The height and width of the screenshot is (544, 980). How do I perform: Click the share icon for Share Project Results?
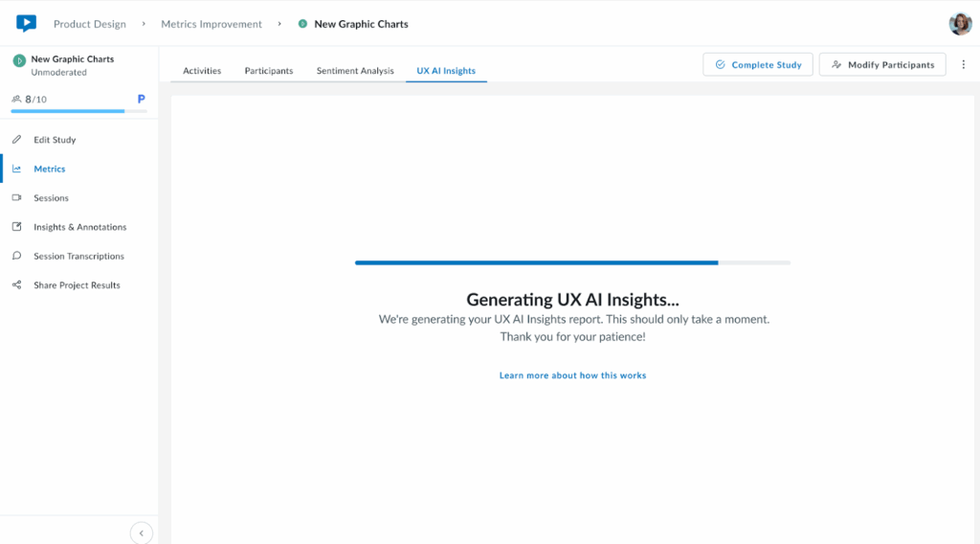(x=17, y=284)
